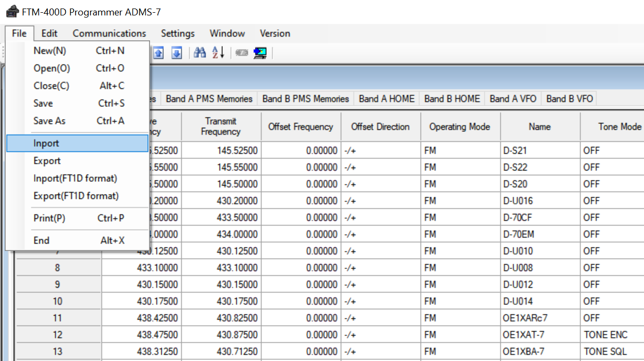This screenshot has height=361, width=644.
Task: Select Export(FT1D format) menu entry
Action: (78, 196)
